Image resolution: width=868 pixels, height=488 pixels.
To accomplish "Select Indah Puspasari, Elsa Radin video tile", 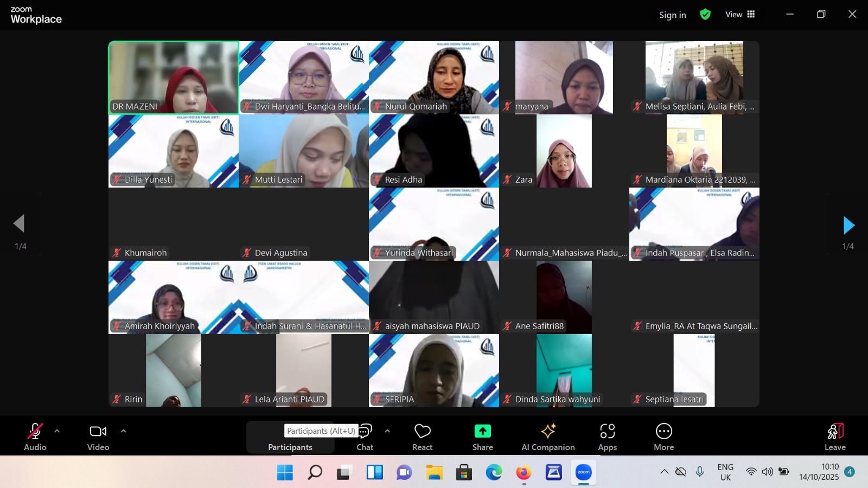I will 694,224.
